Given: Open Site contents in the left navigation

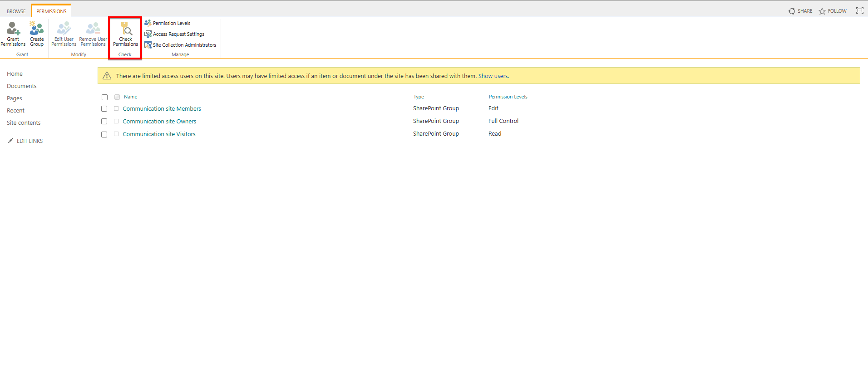Looking at the screenshot, I should (24, 123).
